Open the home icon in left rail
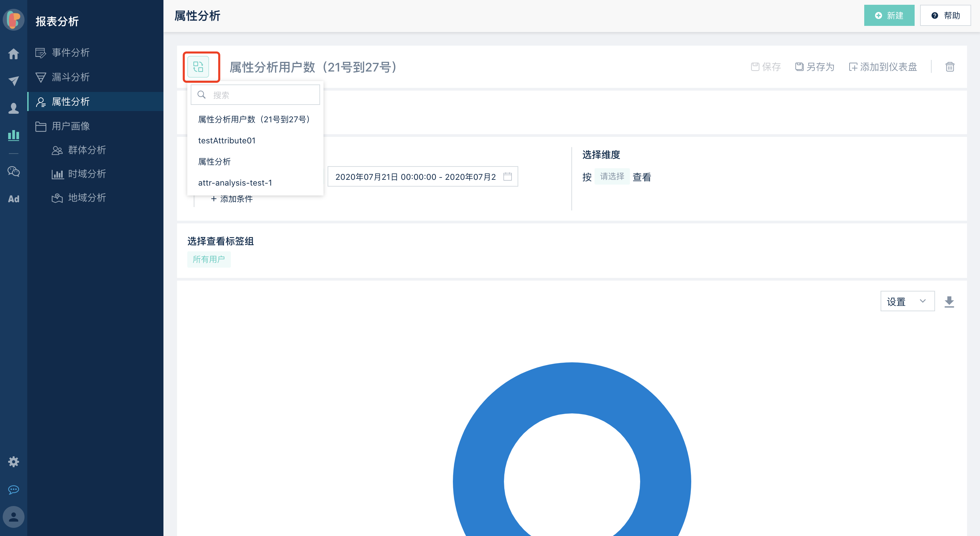Image resolution: width=980 pixels, height=536 pixels. (x=14, y=54)
